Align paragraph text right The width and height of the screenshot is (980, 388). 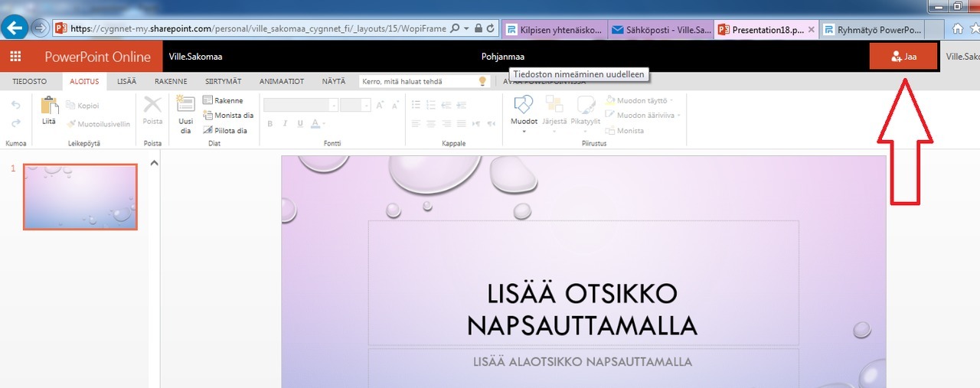pos(447,123)
